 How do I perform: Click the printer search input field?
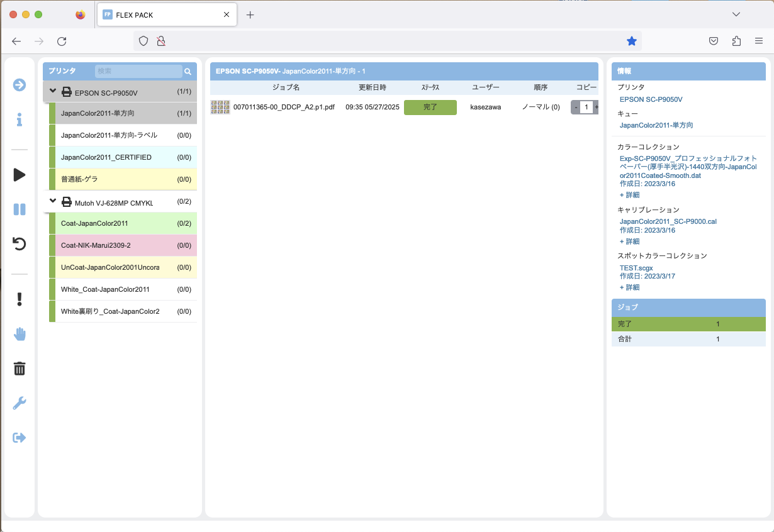(138, 71)
